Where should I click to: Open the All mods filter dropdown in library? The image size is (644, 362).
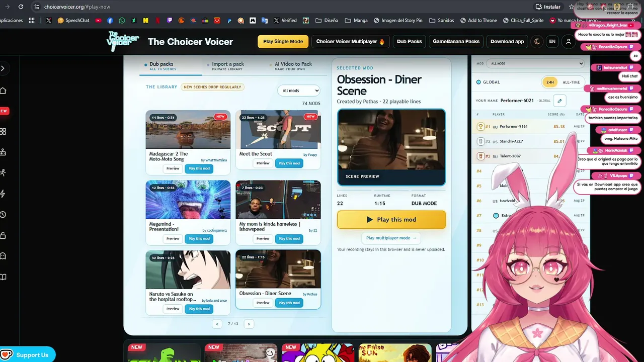click(299, 90)
